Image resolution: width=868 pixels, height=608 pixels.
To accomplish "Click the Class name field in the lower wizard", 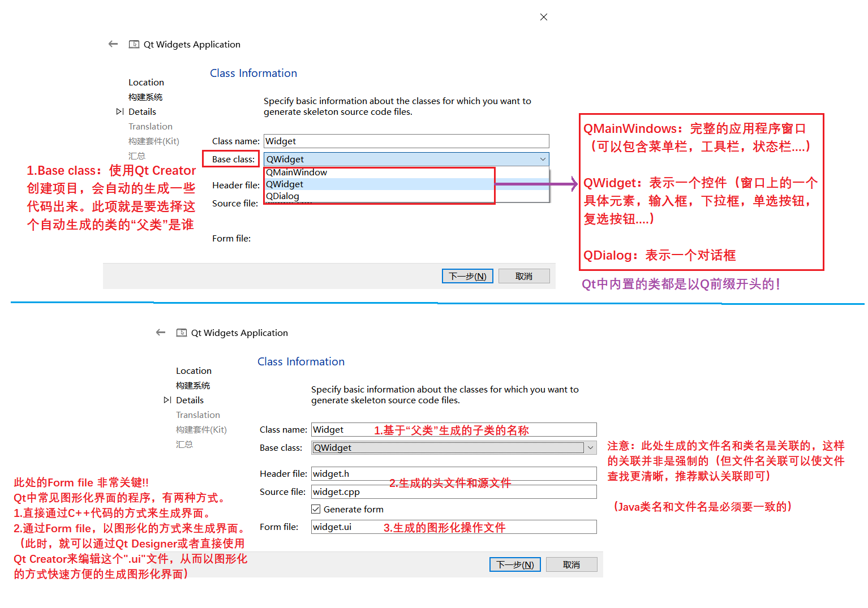I will pos(454,430).
